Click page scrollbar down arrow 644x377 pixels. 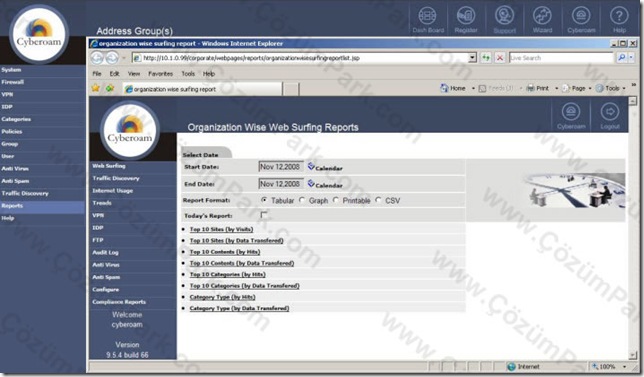coord(632,355)
